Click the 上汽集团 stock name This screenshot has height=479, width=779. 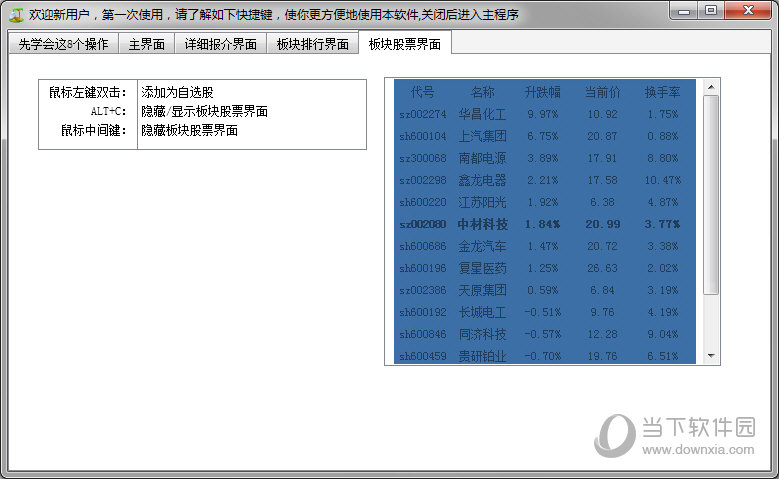tap(482, 136)
